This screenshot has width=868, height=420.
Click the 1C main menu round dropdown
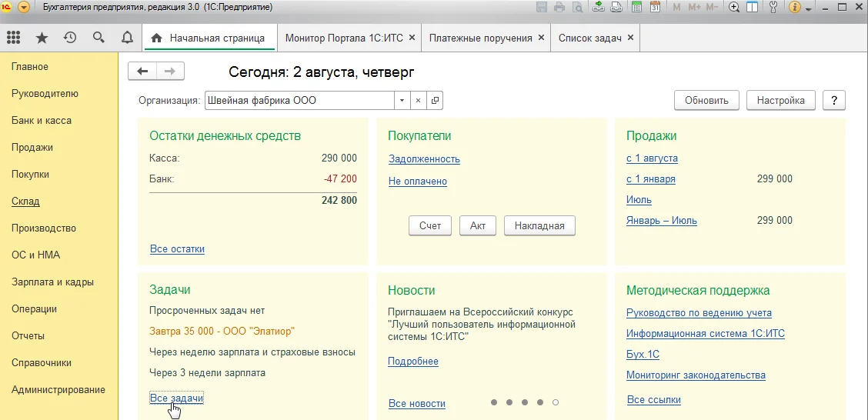click(24, 7)
